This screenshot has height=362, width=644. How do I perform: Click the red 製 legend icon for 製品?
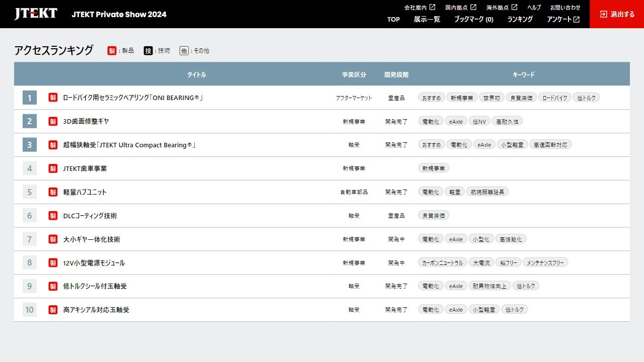click(x=112, y=51)
